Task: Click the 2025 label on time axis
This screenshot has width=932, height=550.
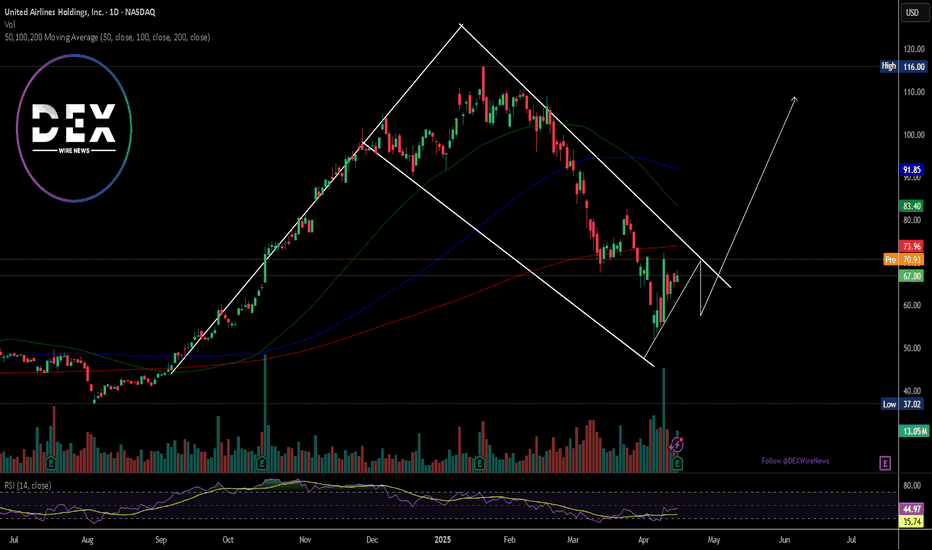Action: pyautogui.click(x=442, y=540)
